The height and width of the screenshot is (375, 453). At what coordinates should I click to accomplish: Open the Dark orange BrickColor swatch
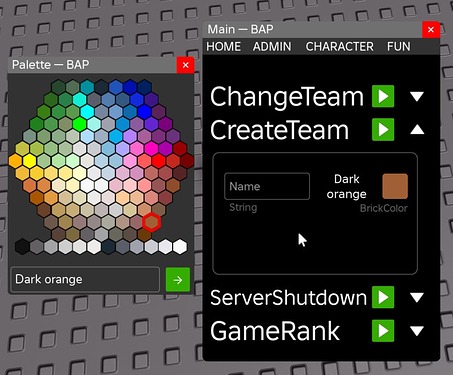pos(395,186)
